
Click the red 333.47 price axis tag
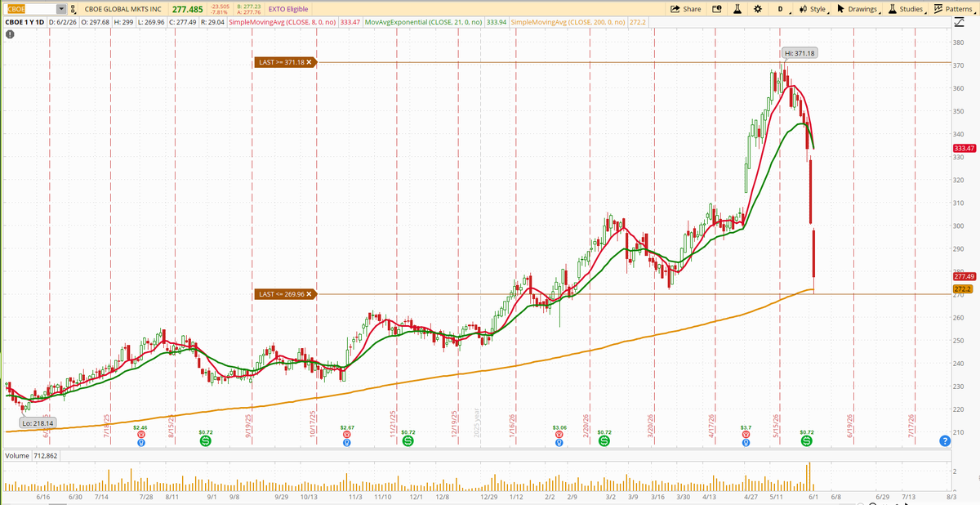(x=964, y=148)
